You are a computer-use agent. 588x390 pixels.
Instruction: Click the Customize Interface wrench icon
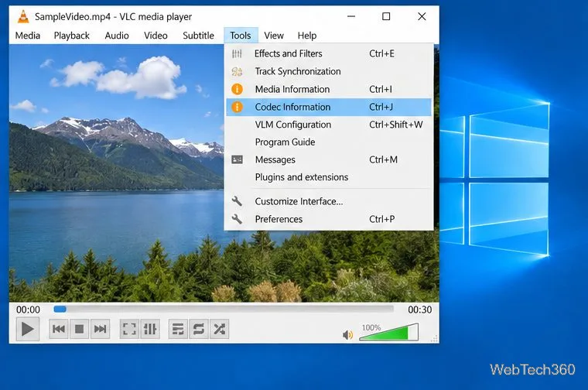click(237, 201)
